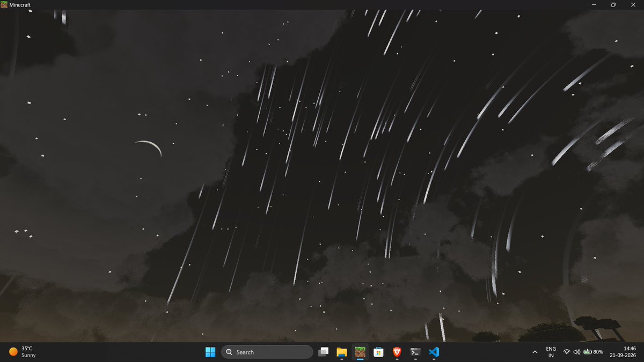Click the taskbar Search box
The width and height of the screenshot is (644, 362).
tap(267, 352)
